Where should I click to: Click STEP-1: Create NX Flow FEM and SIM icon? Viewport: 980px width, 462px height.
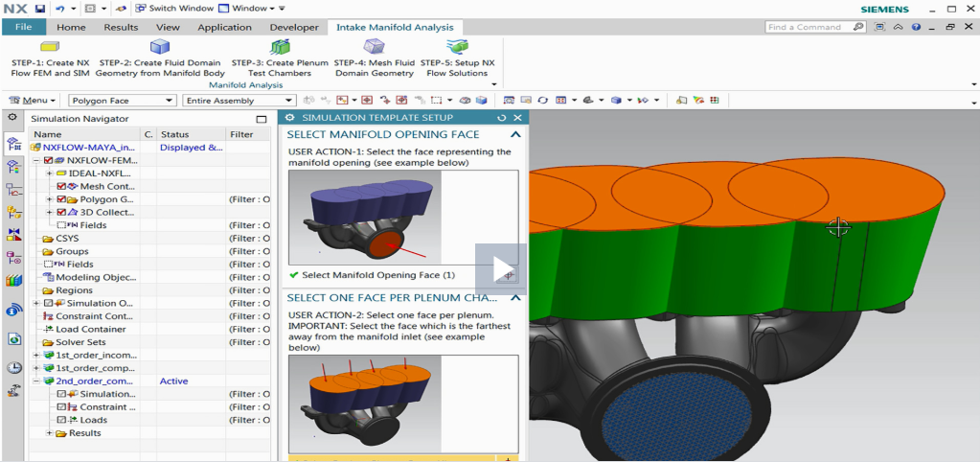(50, 46)
